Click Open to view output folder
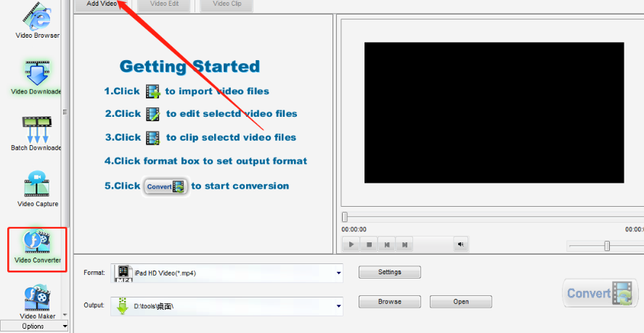Screen dimensions: 644x333 click(x=461, y=301)
